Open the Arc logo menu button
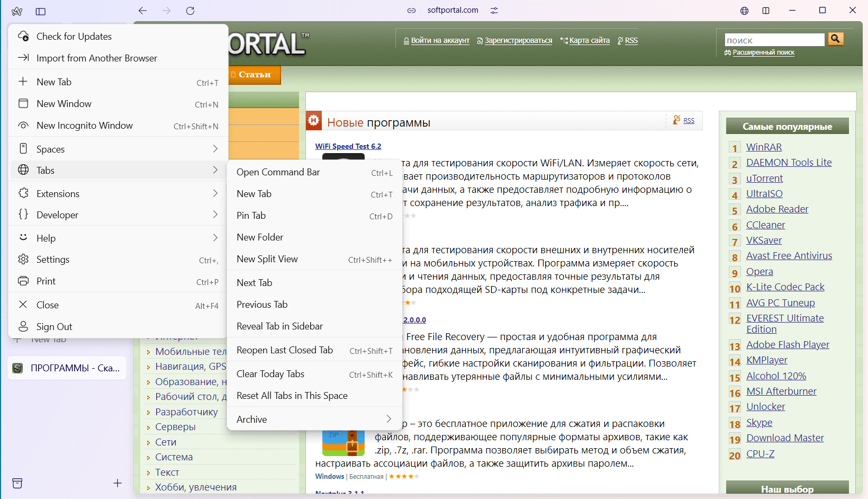Screen dimensions: 868x499 tap(17, 11)
